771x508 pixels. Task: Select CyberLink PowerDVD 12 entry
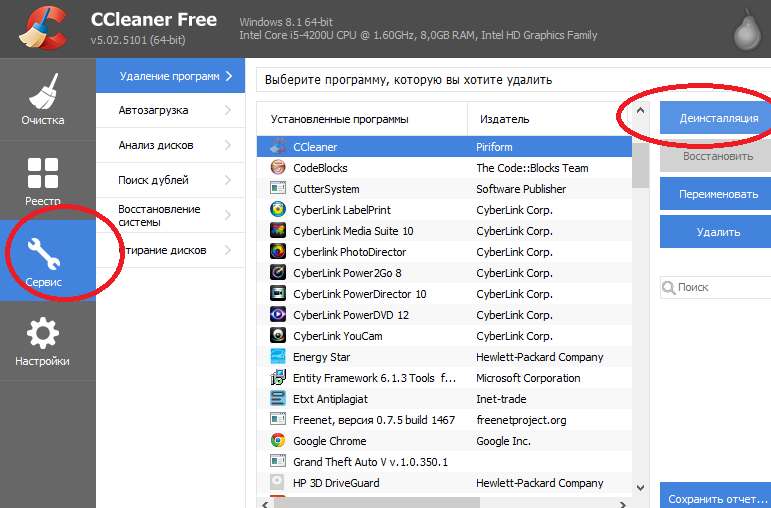pyautogui.click(x=444, y=315)
